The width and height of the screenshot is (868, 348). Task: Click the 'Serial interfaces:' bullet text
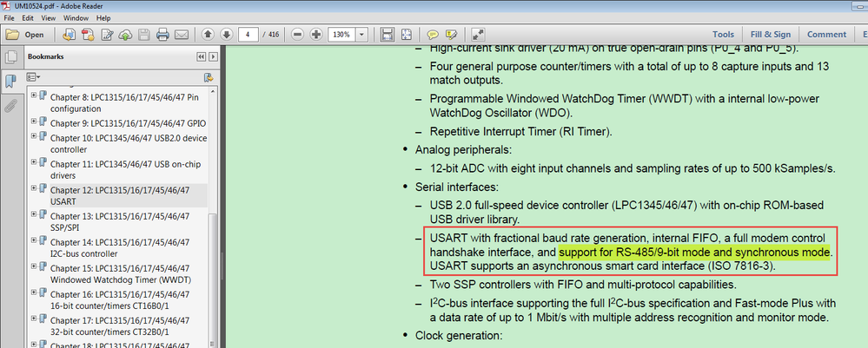coord(457,187)
